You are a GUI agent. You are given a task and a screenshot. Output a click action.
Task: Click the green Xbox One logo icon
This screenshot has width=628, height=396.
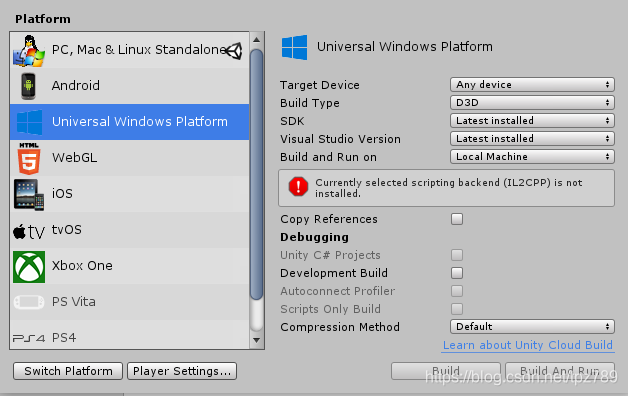pos(29,267)
